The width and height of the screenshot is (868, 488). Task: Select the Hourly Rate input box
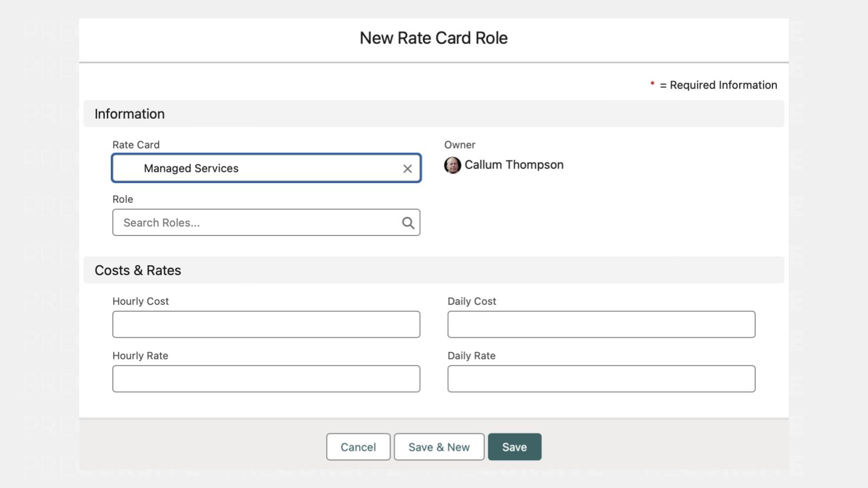tap(266, 378)
